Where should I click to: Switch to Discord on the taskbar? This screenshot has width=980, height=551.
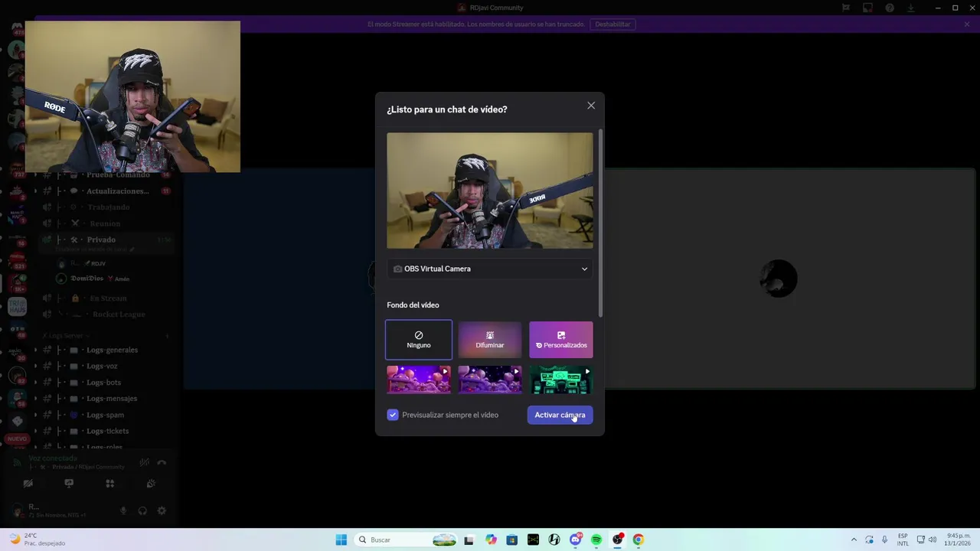point(576,540)
